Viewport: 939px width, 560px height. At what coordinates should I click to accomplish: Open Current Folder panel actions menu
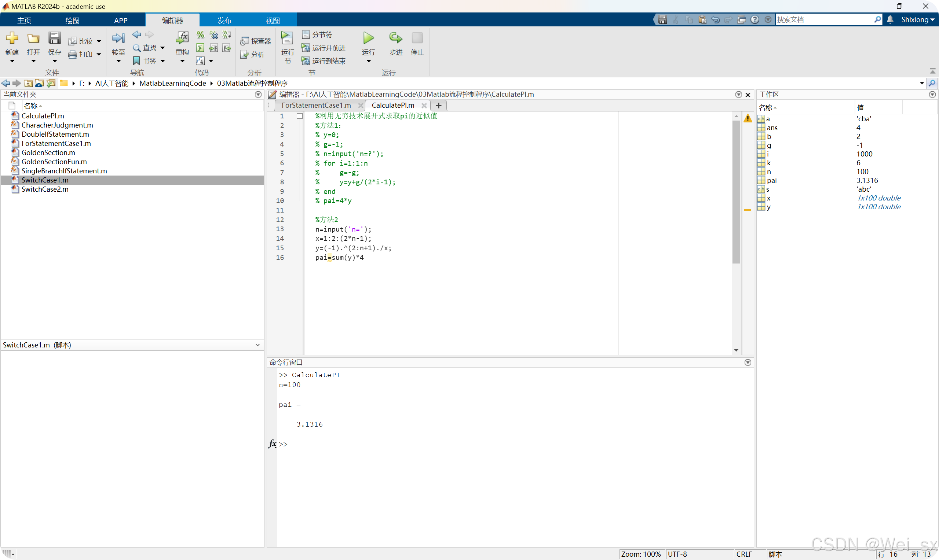coord(258,95)
